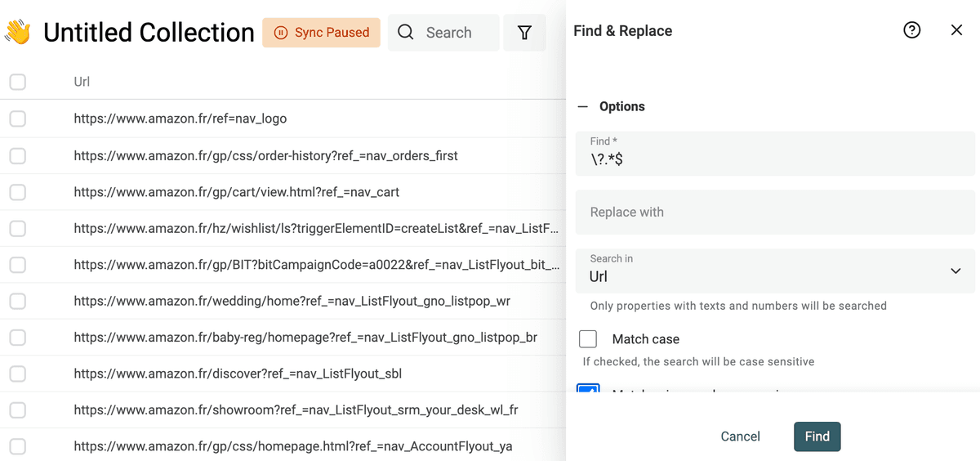Screen dimensions: 980x461
Task: Click the nav_orders_first URL cell
Action: point(265,155)
